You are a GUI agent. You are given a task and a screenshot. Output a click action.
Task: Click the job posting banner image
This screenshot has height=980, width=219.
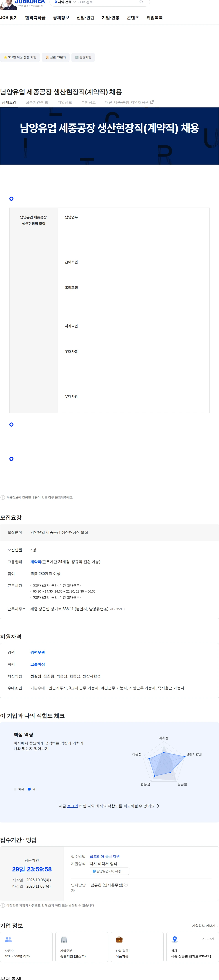(x=109, y=136)
